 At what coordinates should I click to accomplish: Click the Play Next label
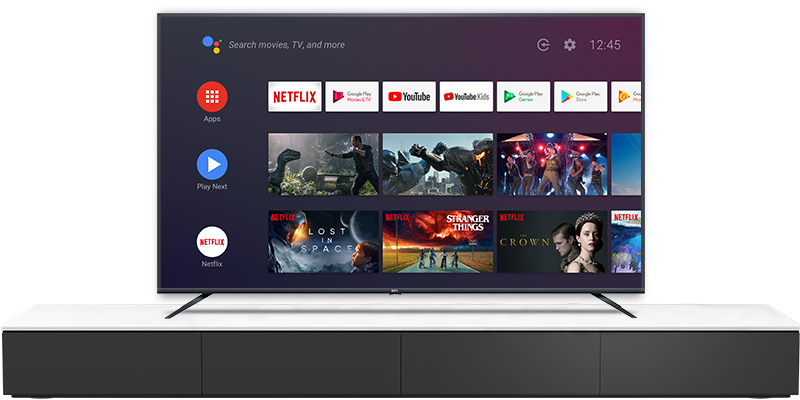212,187
